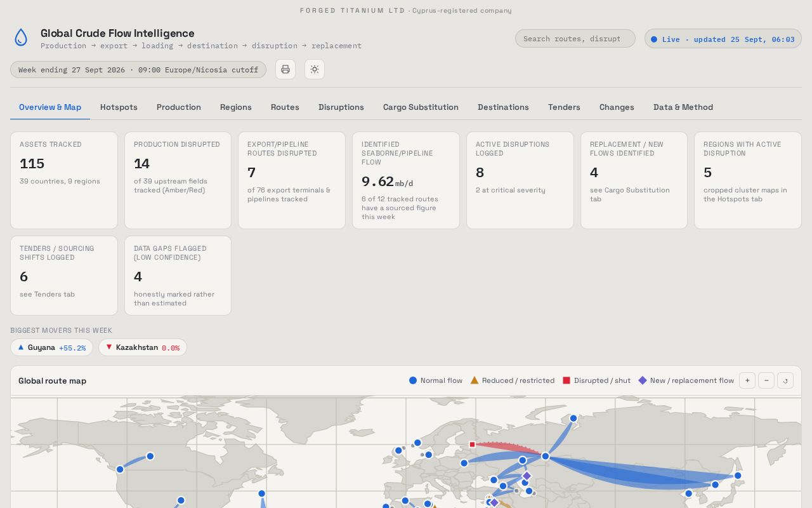
Task: Go to the Routes tab
Action: pos(285,107)
